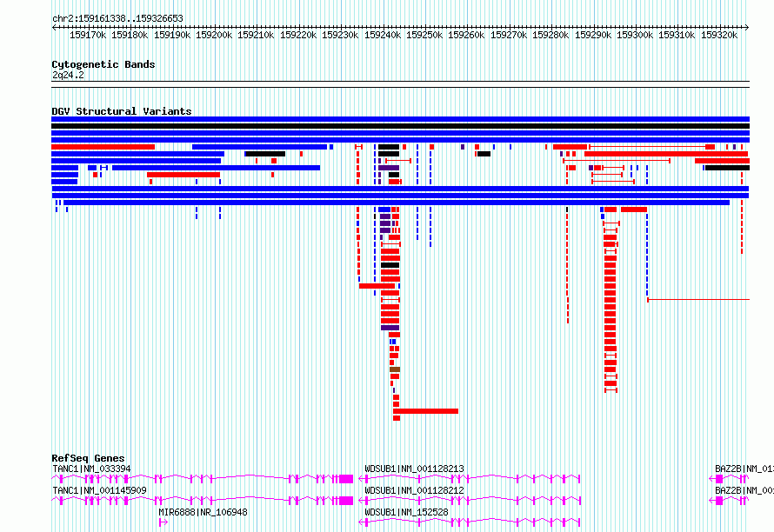Click the 159250k ruler mark

(x=424, y=35)
